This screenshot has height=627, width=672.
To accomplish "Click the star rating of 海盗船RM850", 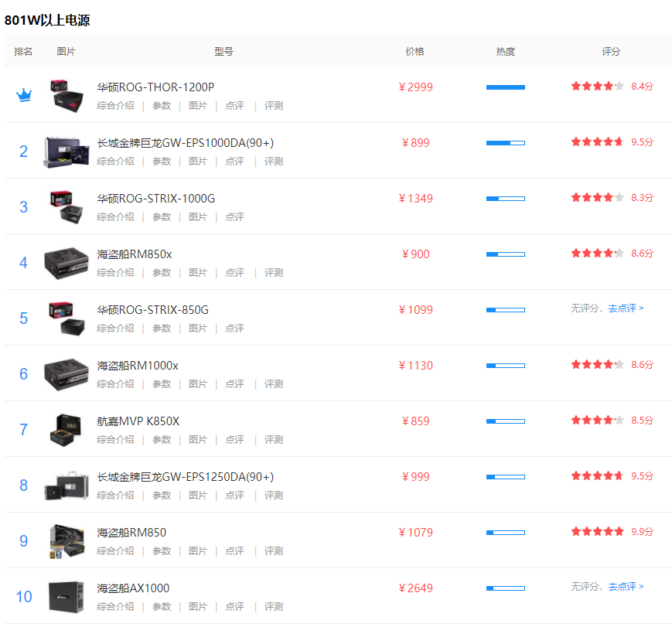I will 597,532.
